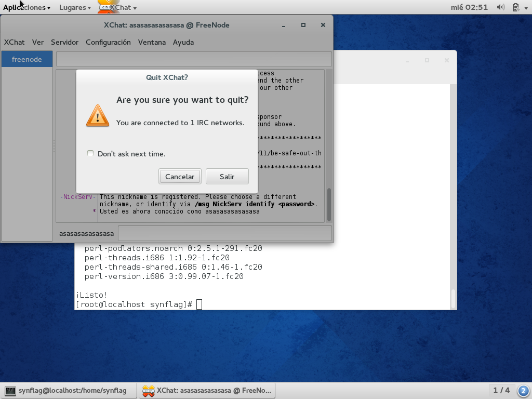Viewport: 532px width, 399px height.
Task: Click the clock mié 02:51
Action: [x=469, y=7]
